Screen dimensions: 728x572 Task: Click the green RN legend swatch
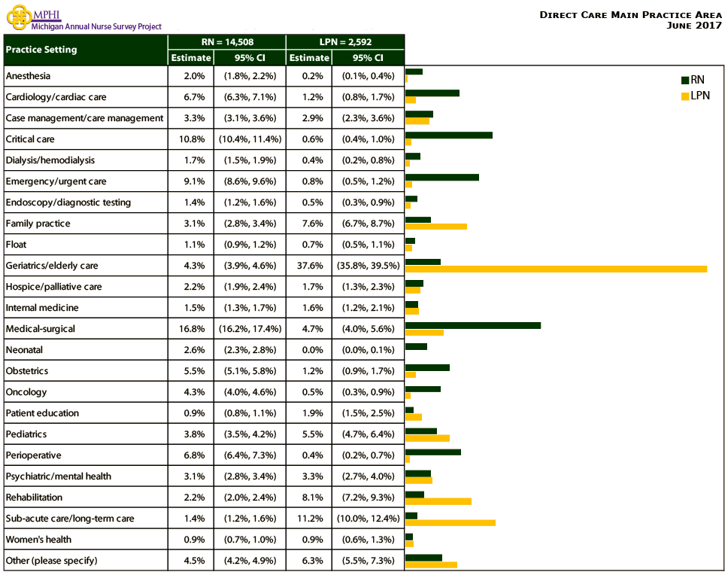click(684, 81)
